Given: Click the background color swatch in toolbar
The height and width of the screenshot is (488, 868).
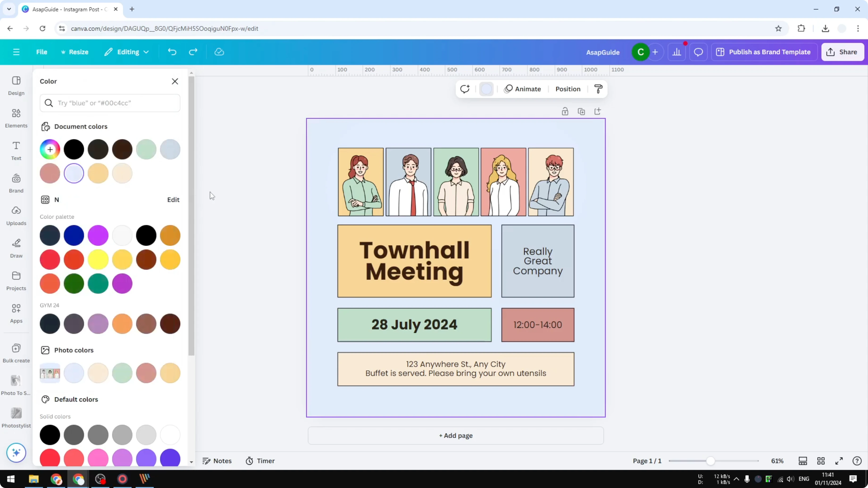Looking at the screenshot, I should (x=486, y=89).
